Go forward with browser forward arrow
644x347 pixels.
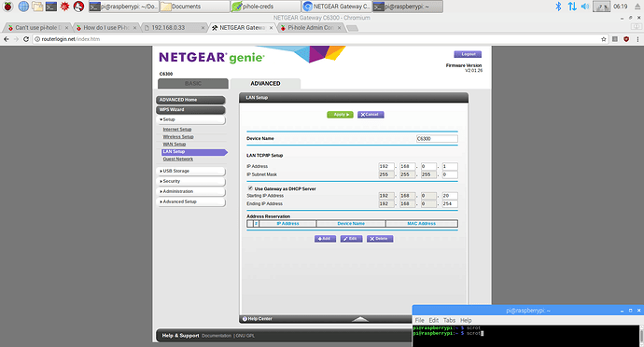(x=16, y=39)
